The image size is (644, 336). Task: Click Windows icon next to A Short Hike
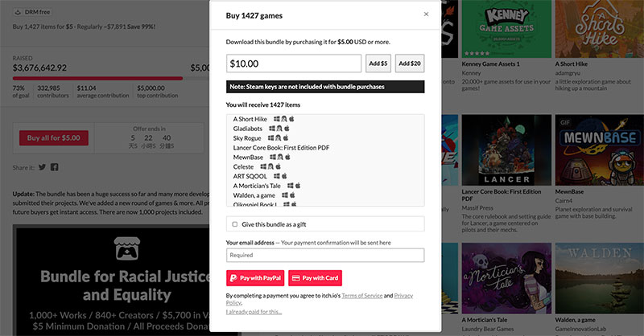(277, 119)
